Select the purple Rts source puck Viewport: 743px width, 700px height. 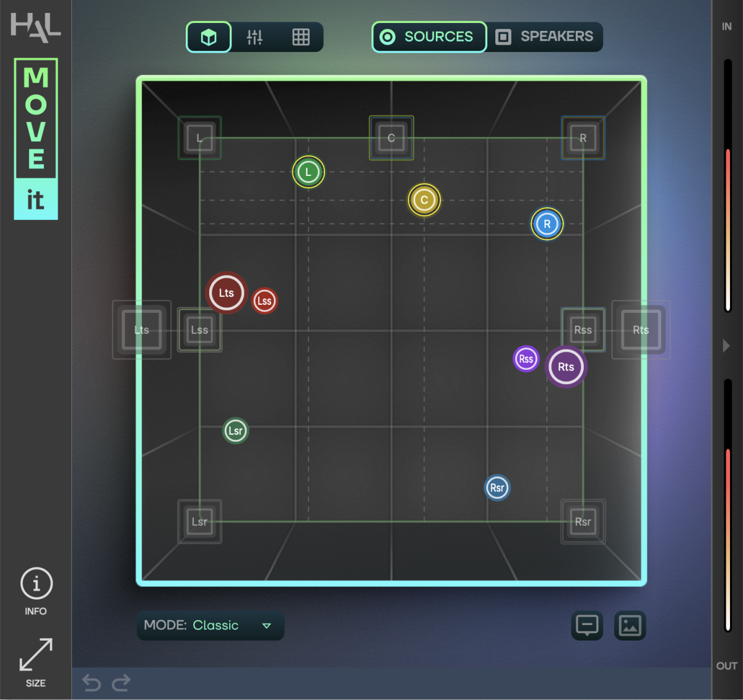pos(566,367)
